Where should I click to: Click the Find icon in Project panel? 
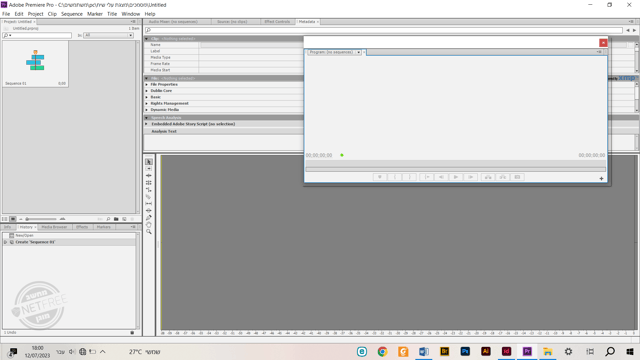click(108, 219)
